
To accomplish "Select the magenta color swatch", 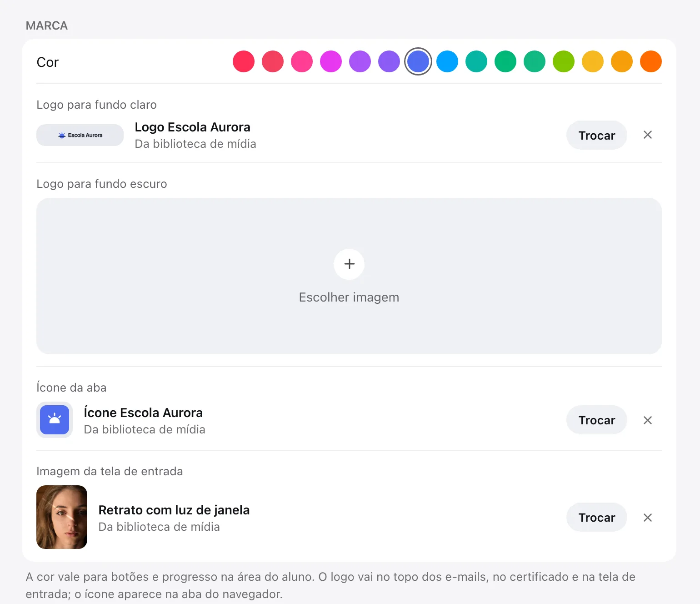I will (331, 61).
